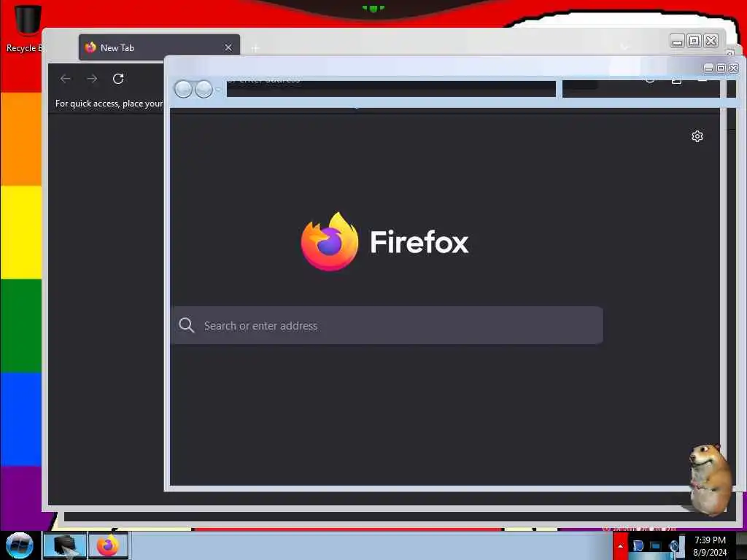Click the 'For quick access' bookmarks toolbar text
This screenshot has width=747, height=560.
tap(109, 104)
